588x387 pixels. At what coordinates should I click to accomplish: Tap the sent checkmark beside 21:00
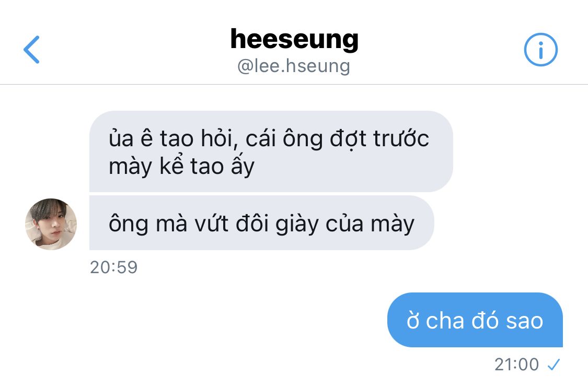(x=554, y=364)
